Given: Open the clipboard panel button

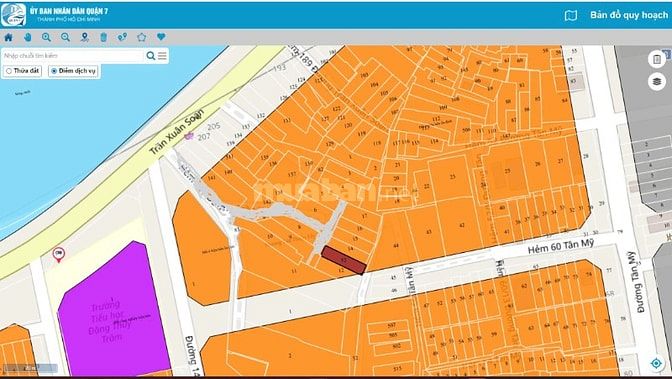Looking at the screenshot, I should (657, 59).
